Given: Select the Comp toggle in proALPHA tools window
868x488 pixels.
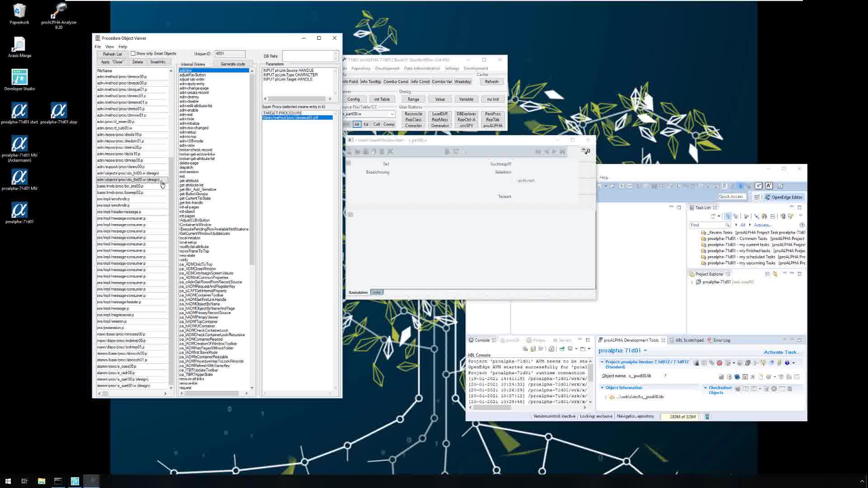Looking at the screenshot, I should 389,124.
